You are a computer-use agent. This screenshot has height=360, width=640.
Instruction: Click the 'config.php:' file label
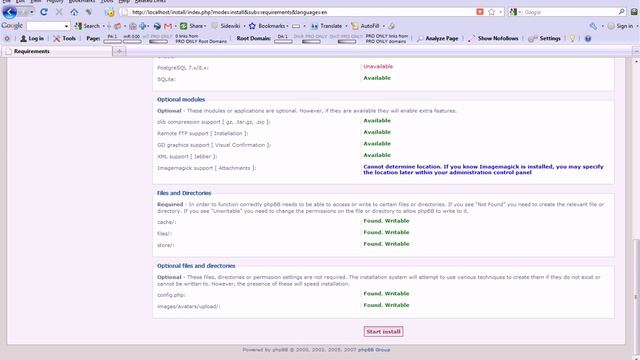click(171, 295)
